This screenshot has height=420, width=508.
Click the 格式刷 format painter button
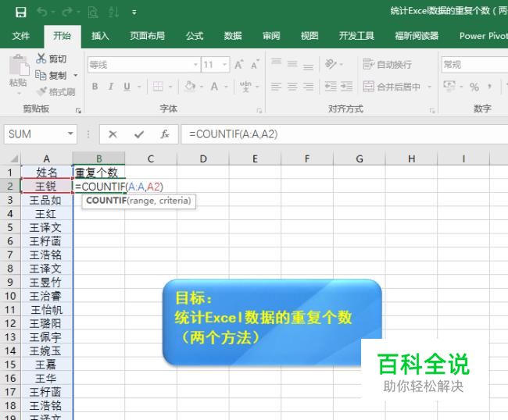[57, 92]
